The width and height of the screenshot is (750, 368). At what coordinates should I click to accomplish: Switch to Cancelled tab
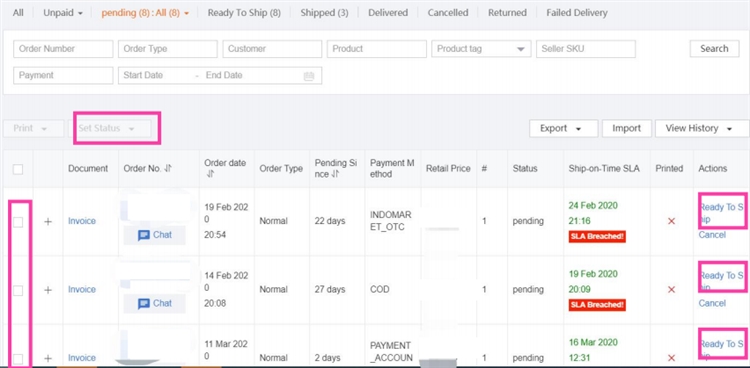[x=448, y=13]
